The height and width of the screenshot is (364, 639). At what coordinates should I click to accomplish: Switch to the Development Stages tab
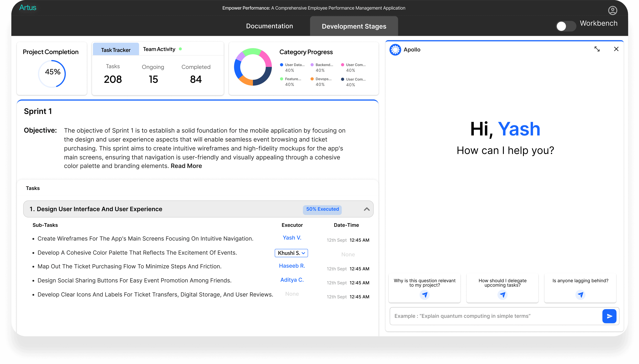tap(354, 26)
